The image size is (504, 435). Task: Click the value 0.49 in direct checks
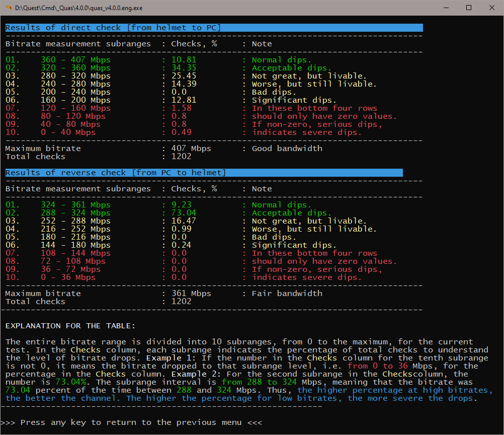(x=181, y=132)
